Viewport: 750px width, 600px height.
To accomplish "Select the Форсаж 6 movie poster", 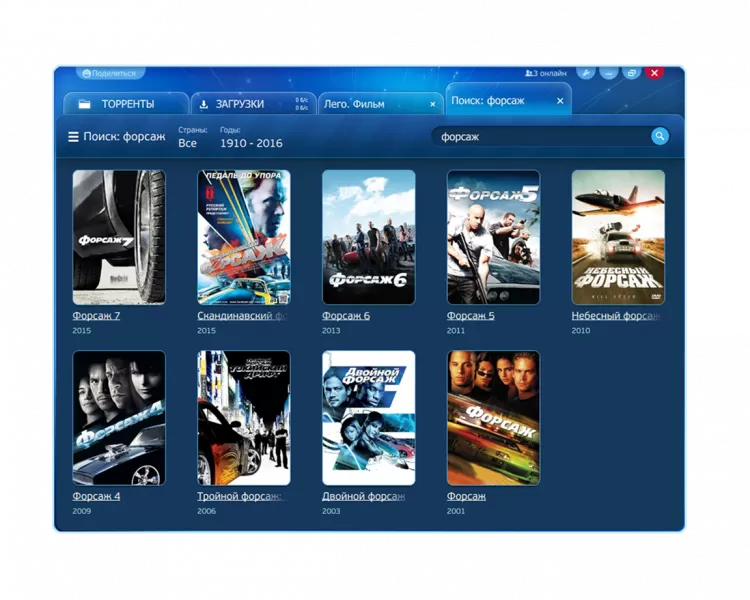I will pyautogui.click(x=368, y=237).
